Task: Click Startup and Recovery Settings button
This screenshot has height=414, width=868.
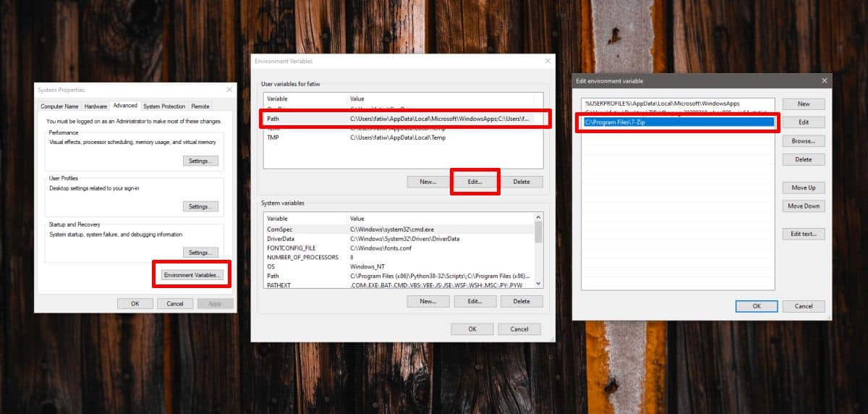Action: point(200,253)
